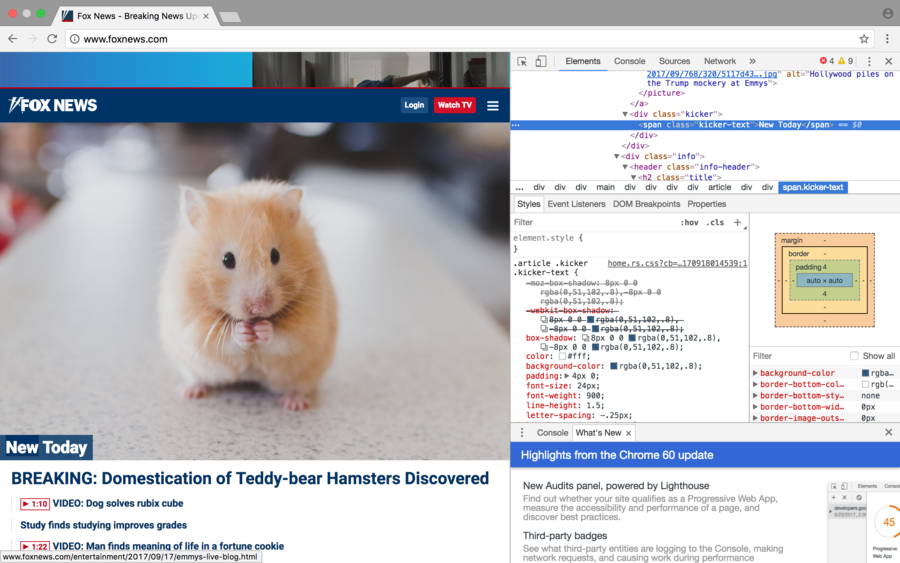This screenshot has height=563, width=900.
Task: Open the Network tab
Action: click(720, 61)
